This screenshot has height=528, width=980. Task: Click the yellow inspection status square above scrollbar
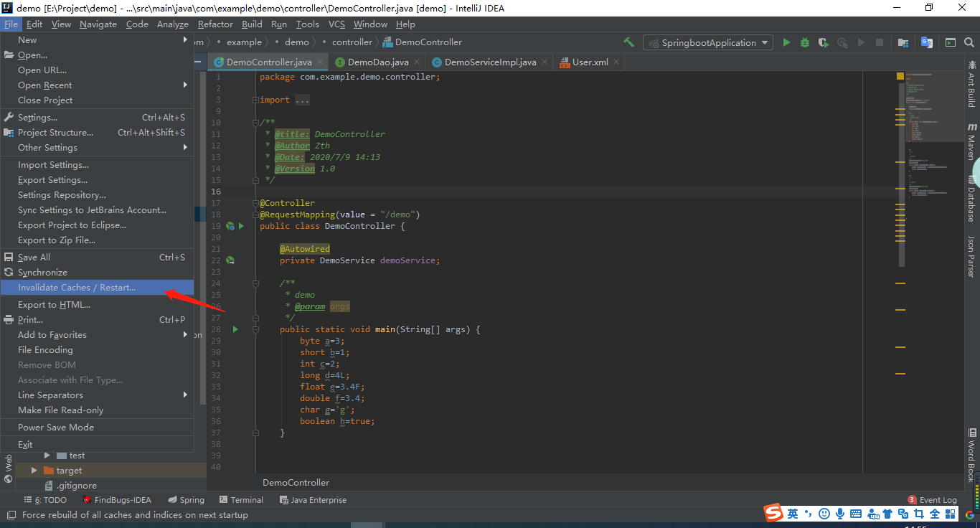click(x=900, y=76)
